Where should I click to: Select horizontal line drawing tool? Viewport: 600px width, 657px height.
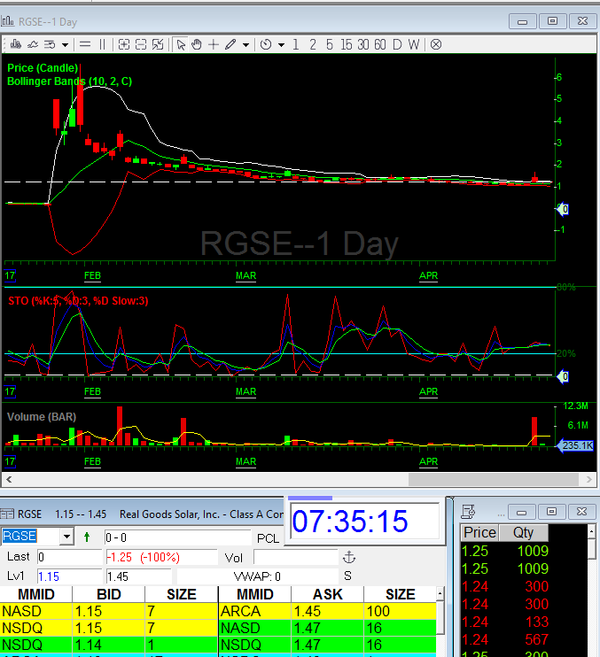85,44
